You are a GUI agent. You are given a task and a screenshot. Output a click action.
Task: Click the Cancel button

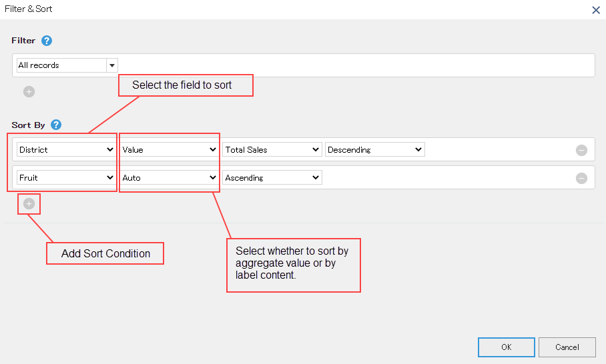click(x=567, y=347)
